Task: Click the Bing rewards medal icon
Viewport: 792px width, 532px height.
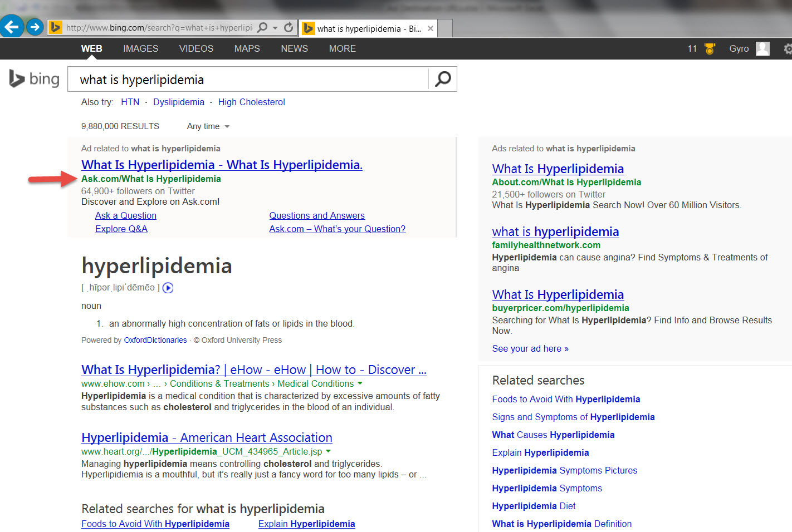Action: (710, 49)
